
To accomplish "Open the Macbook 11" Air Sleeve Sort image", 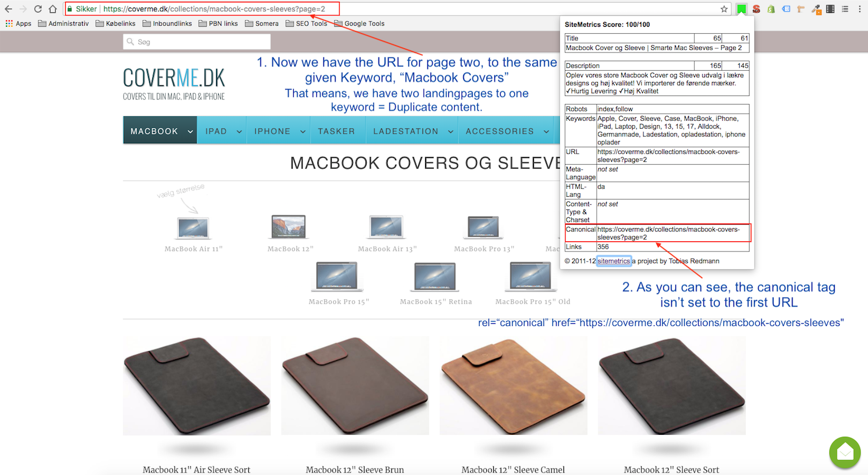I will tap(197, 385).
